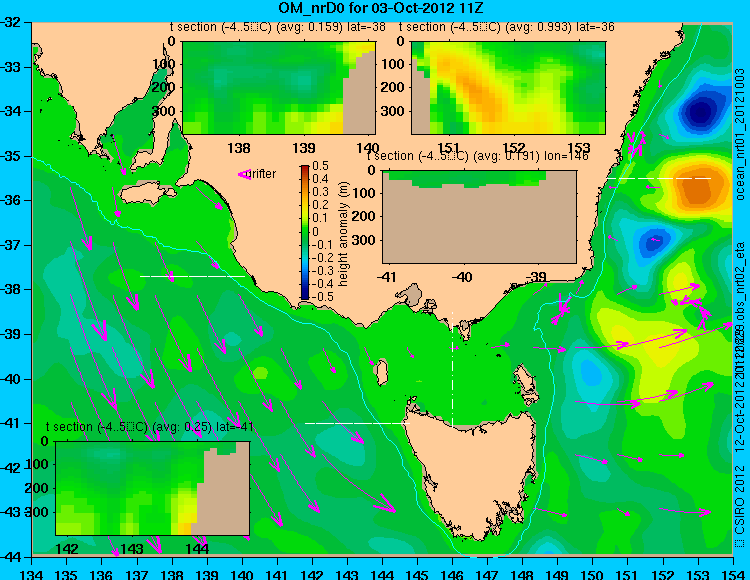750x580 pixels.
Task: Click the white dashed section line at lat -38
Action: [192, 276]
